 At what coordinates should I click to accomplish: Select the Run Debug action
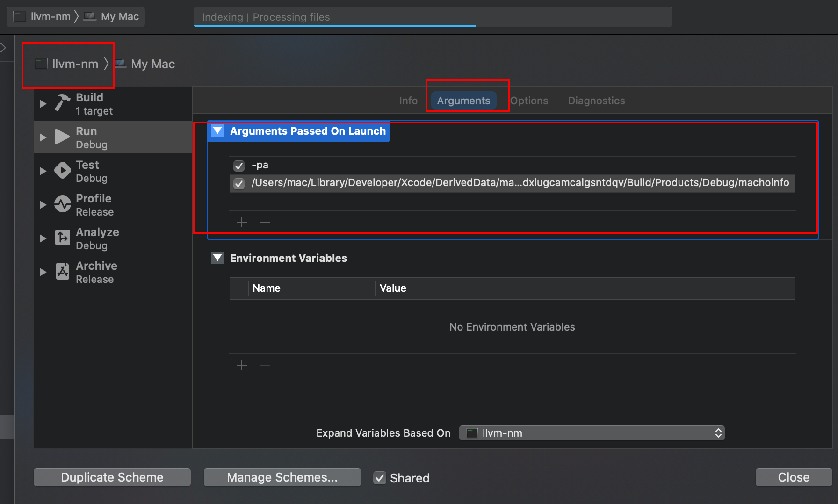[x=113, y=137]
